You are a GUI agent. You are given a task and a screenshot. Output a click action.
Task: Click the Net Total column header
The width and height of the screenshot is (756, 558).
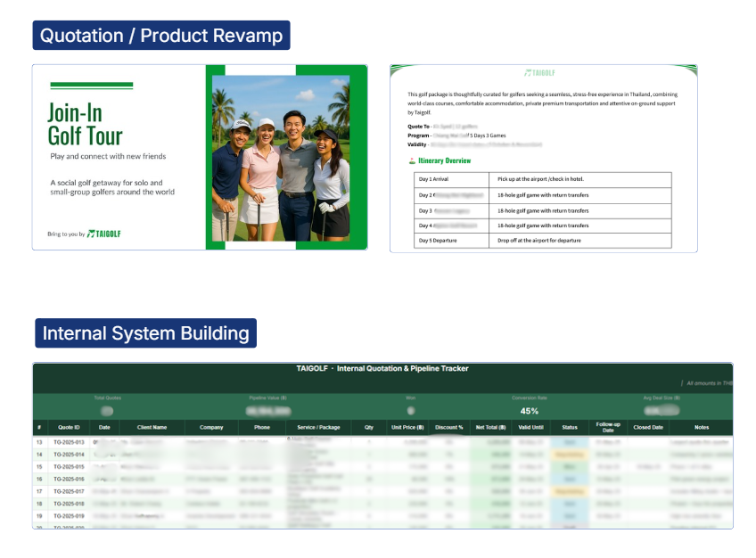click(490, 428)
